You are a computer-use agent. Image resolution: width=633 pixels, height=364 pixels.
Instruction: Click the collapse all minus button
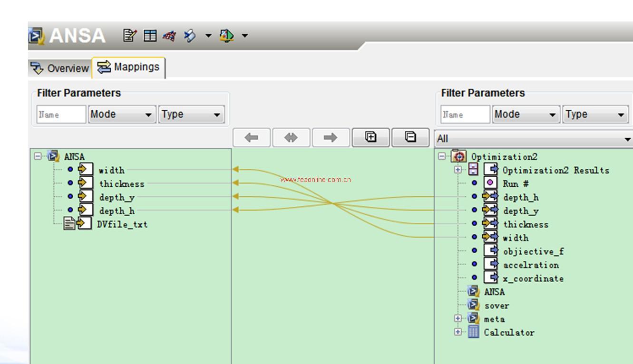pos(410,138)
